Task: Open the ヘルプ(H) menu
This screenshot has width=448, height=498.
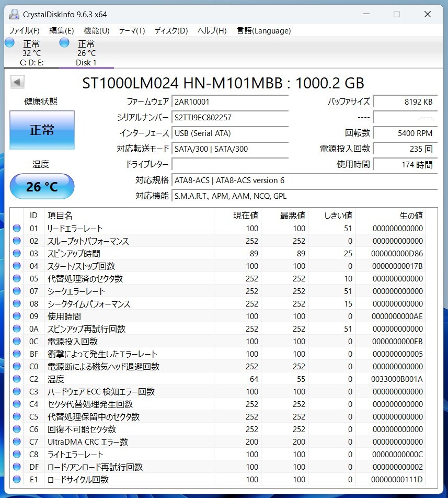Action: [x=212, y=30]
